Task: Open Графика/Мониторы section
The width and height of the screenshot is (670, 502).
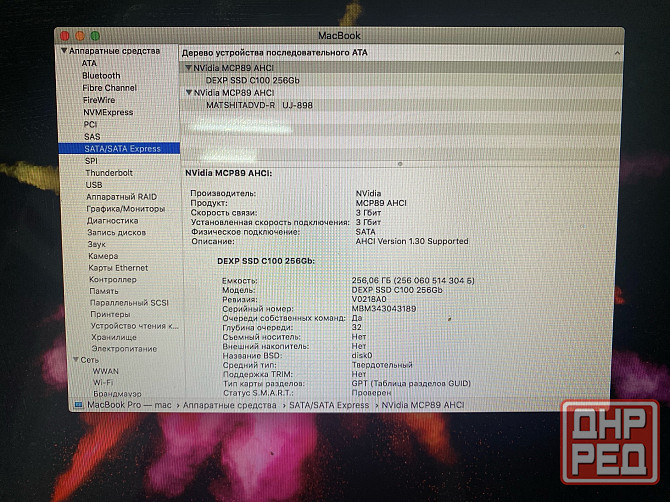Action: point(126,208)
